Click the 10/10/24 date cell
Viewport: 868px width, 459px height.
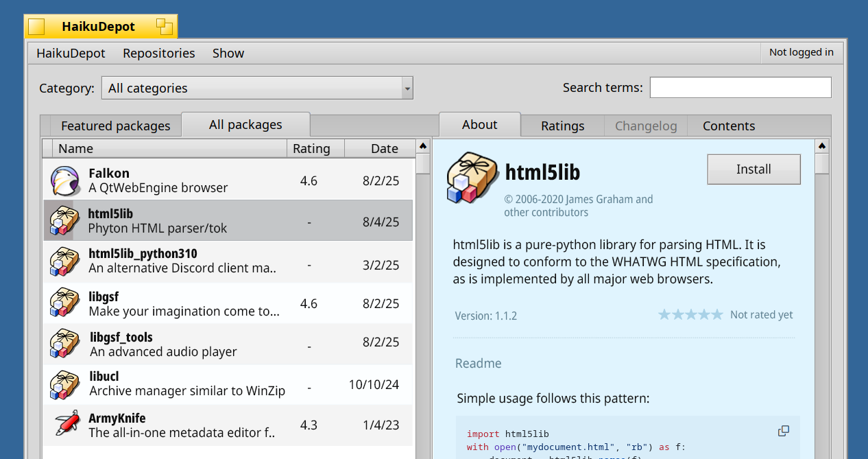(374, 385)
